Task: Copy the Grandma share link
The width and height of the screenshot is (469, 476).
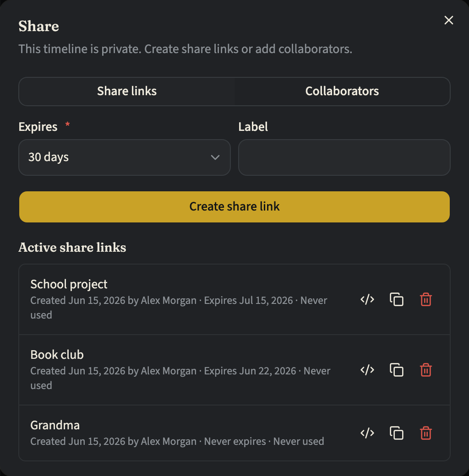Action: pyautogui.click(x=396, y=433)
